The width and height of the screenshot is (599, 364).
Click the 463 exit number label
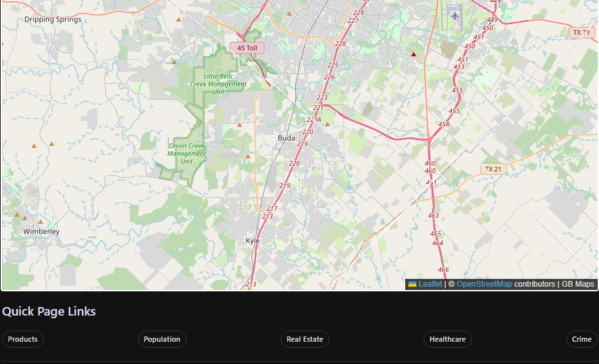433,216
